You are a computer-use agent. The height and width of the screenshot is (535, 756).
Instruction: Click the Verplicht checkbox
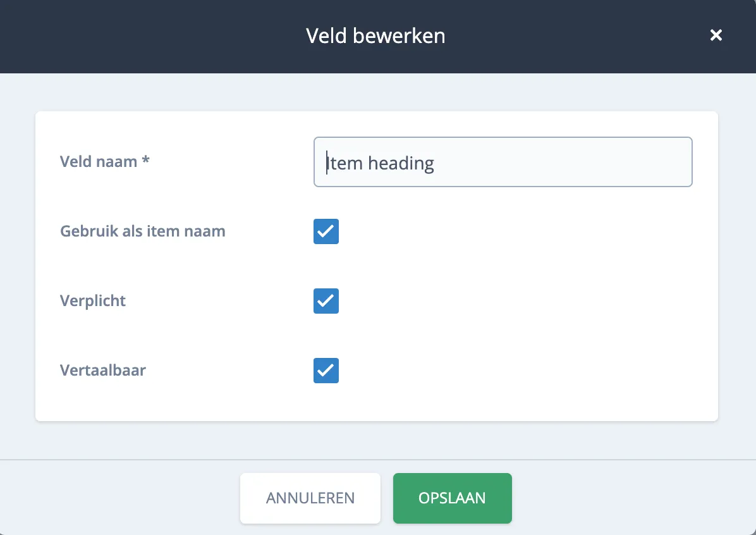(326, 301)
